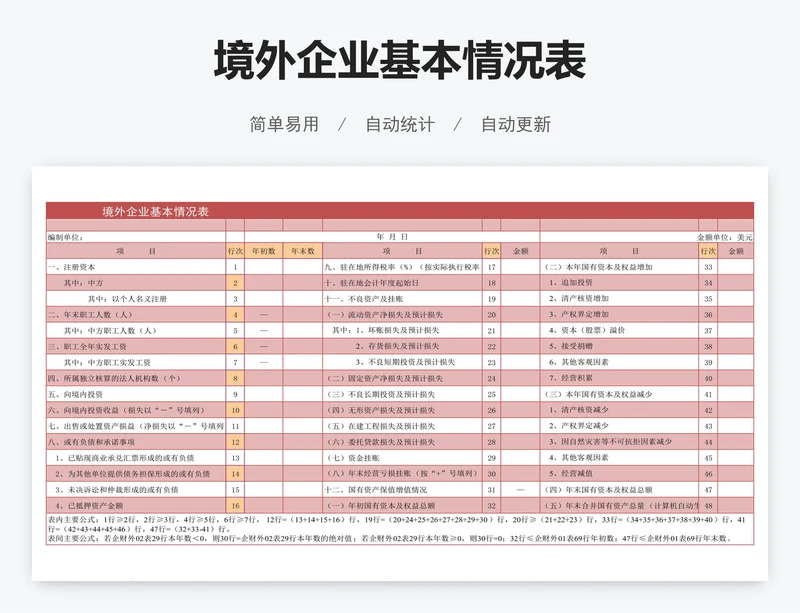Select '（八）年末经营亏损挂账' row label
Screen dimensions: 800x613
pos(402,474)
